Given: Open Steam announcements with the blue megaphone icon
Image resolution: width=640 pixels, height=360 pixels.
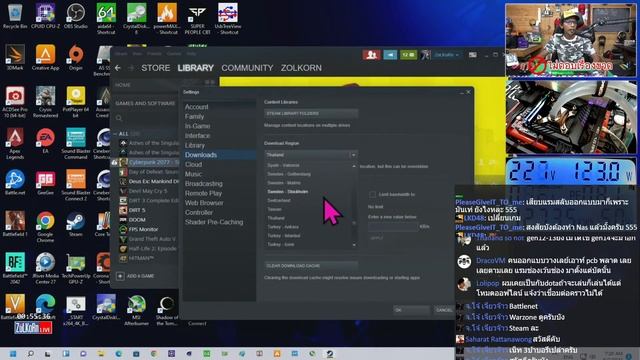Looking at the screenshot, I should pos(390,55).
